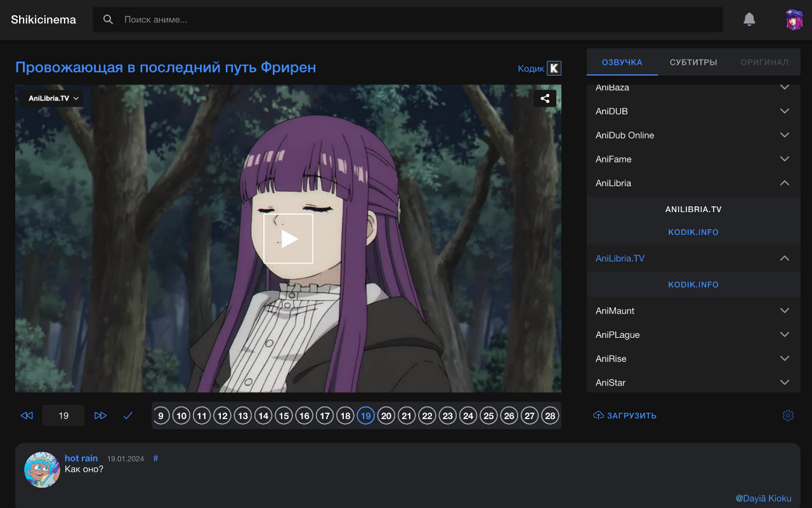Click the cloud upload icon
This screenshot has height=508, width=812.
point(598,415)
